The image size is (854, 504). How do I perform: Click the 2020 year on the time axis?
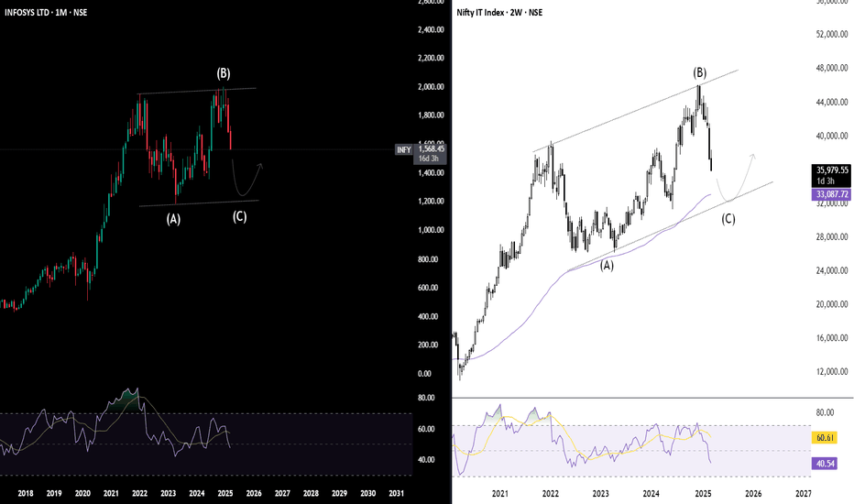click(82, 494)
